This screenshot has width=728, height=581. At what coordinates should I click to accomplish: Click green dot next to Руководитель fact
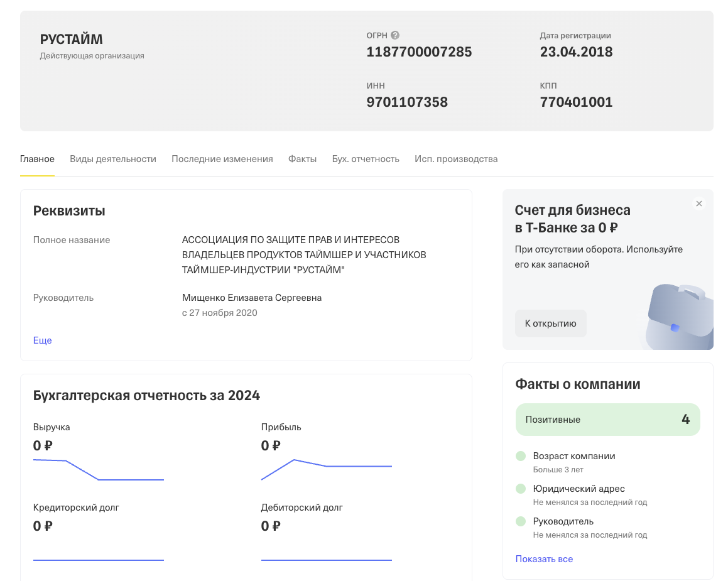[x=520, y=521]
